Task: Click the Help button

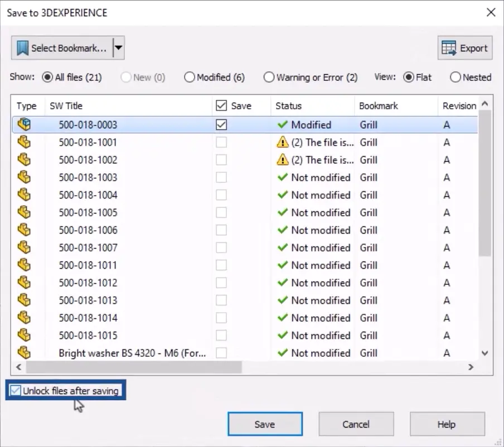Action: pos(447,424)
